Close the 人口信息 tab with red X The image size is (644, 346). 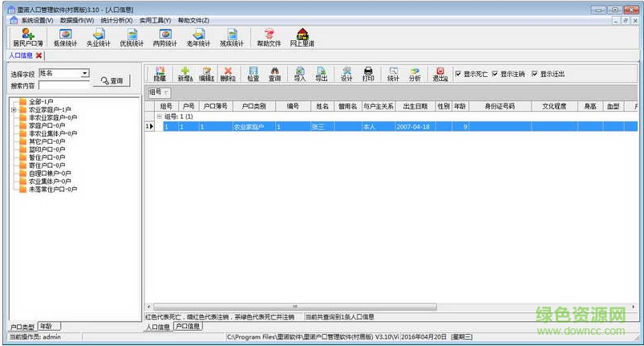(38, 55)
